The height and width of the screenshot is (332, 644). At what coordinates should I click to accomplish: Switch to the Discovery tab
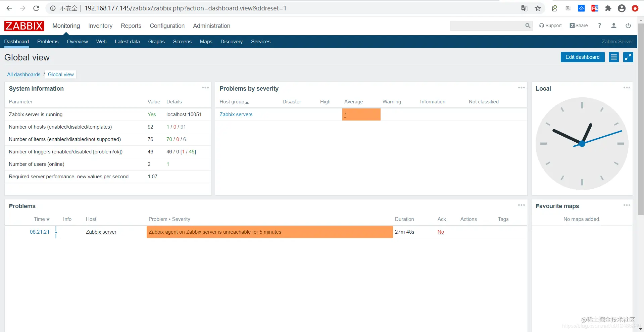232,42
